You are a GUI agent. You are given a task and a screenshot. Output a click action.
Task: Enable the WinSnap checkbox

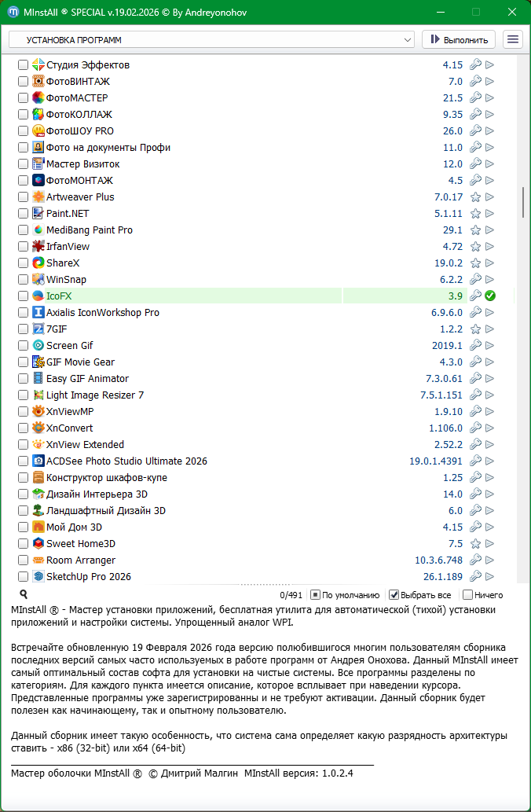[23, 280]
